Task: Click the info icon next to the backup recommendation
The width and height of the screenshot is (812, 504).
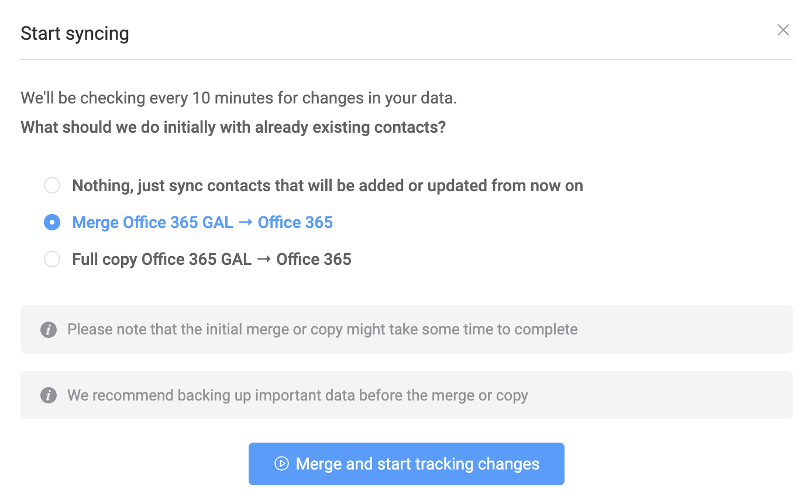Action: coord(49,395)
